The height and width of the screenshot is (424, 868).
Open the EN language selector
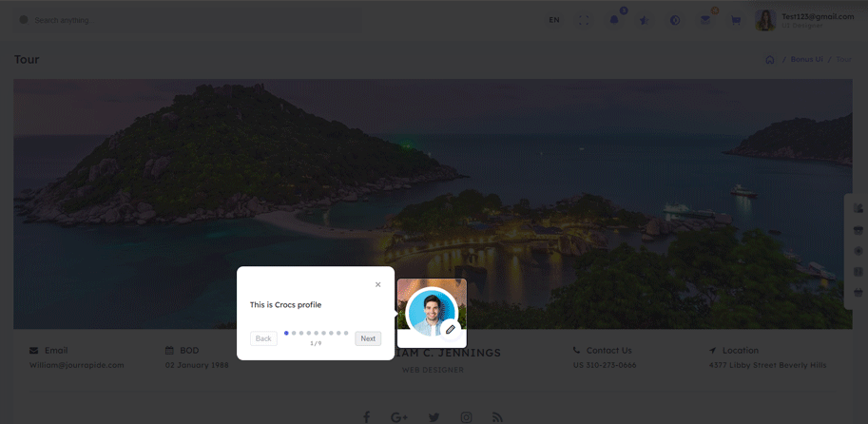coord(554,20)
